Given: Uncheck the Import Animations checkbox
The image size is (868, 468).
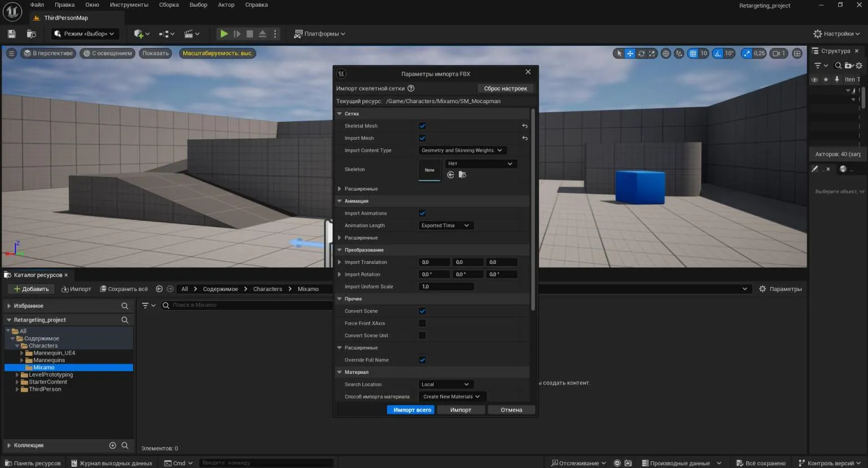Looking at the screenshot, I should [x=422, y=213].
